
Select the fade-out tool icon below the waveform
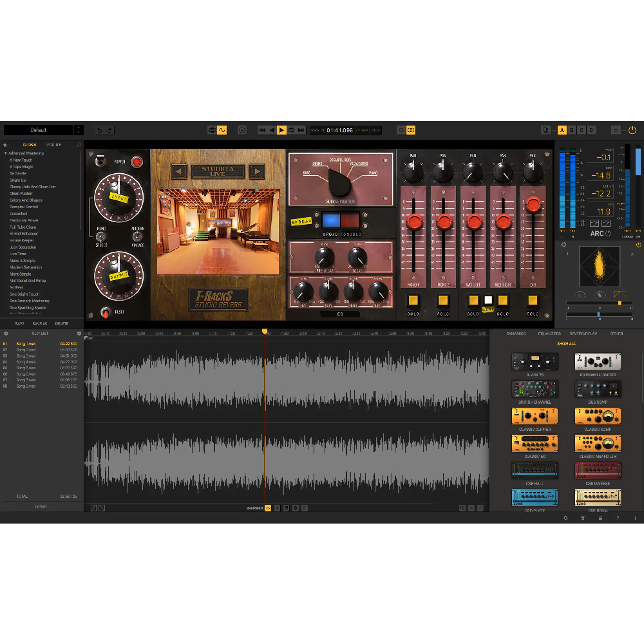coord(102,508)
